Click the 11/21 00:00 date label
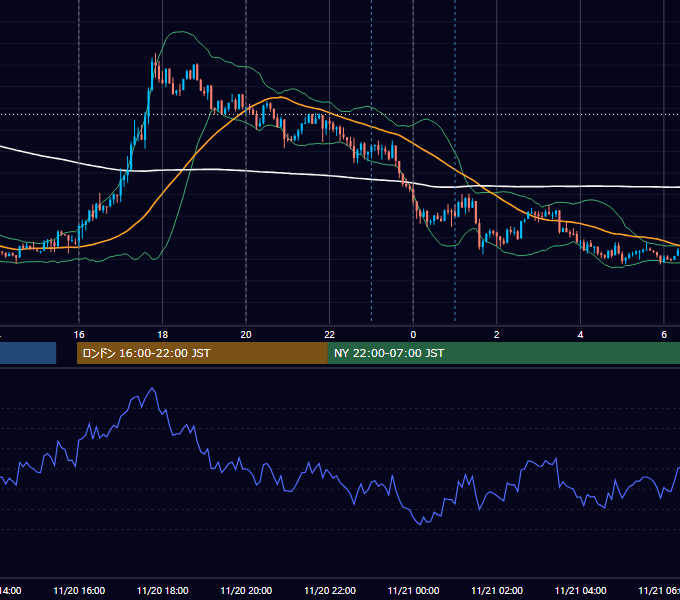The height and width of the screenshot is (600, 680). pyautogui.click(x=413, y=590)
